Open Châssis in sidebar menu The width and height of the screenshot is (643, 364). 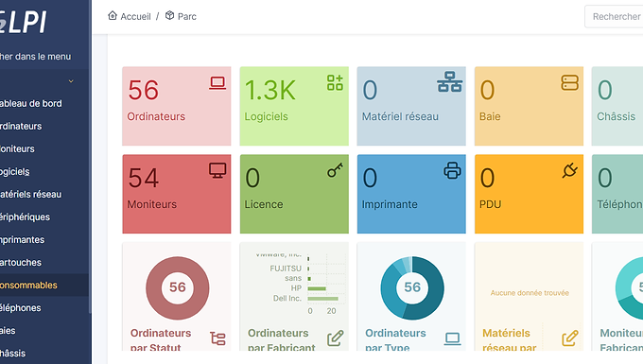(12, 354)
